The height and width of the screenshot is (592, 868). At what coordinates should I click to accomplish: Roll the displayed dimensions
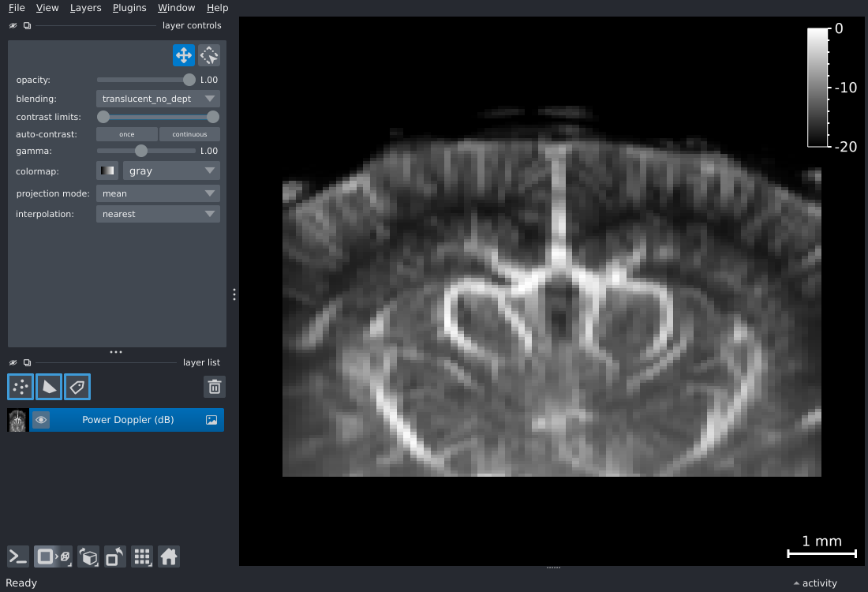point(88,556)
